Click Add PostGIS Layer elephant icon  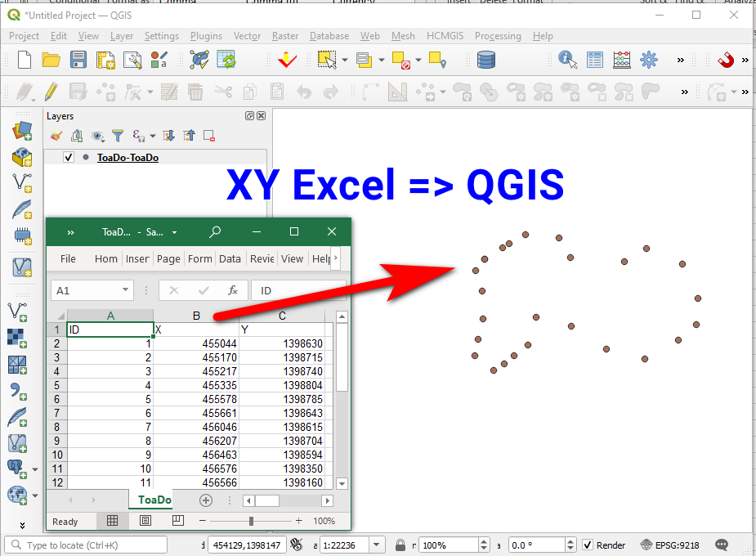tap(17, 469)
